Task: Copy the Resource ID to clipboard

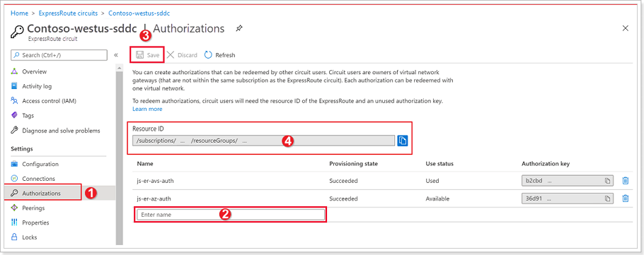Action: (x=402, y=141)
